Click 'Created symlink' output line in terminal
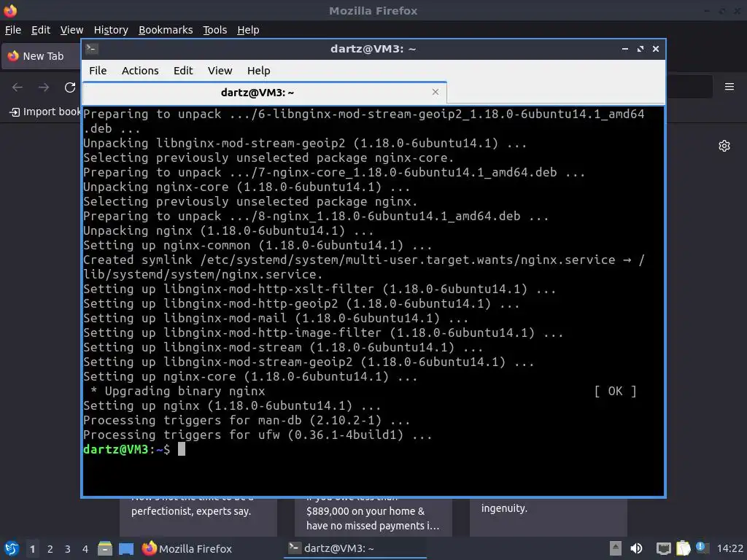Viewport: 747px width, 560px height. 364,267
